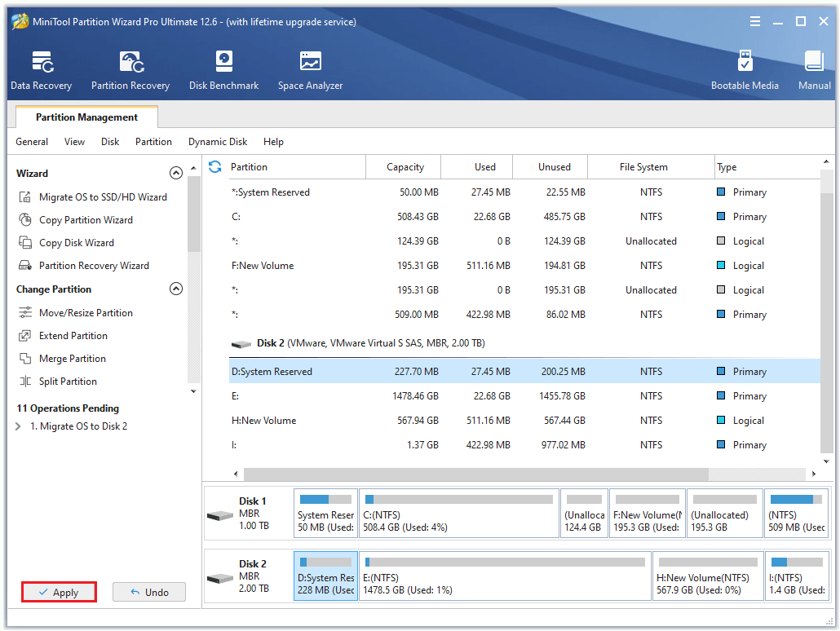Create Bootable Media

(745, 70)
